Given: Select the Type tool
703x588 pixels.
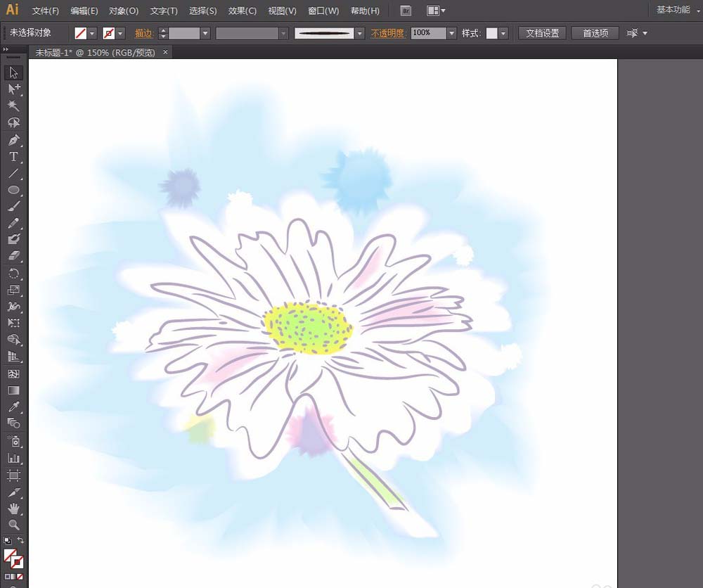Looking at the screenshot, I should (13, 157).
